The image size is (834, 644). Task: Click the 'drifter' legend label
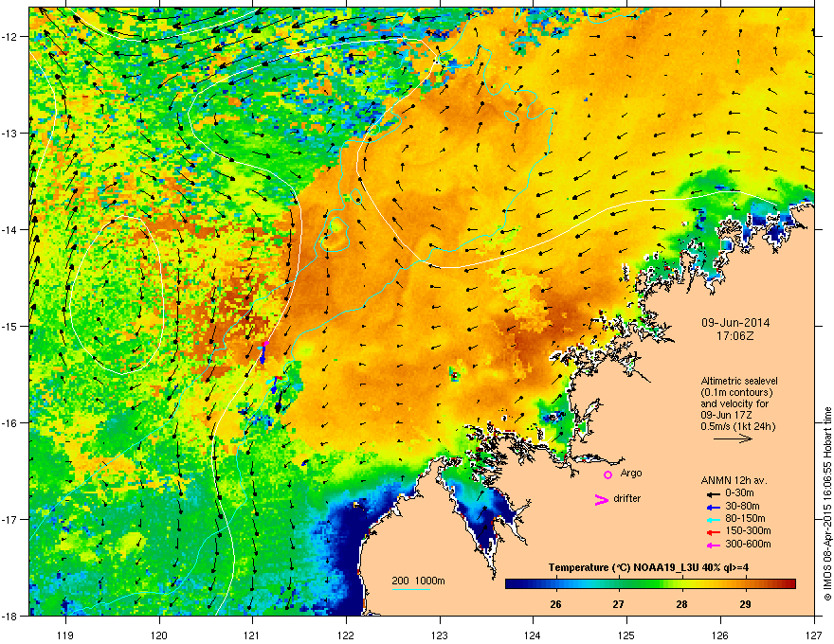(x=627, y=498)
